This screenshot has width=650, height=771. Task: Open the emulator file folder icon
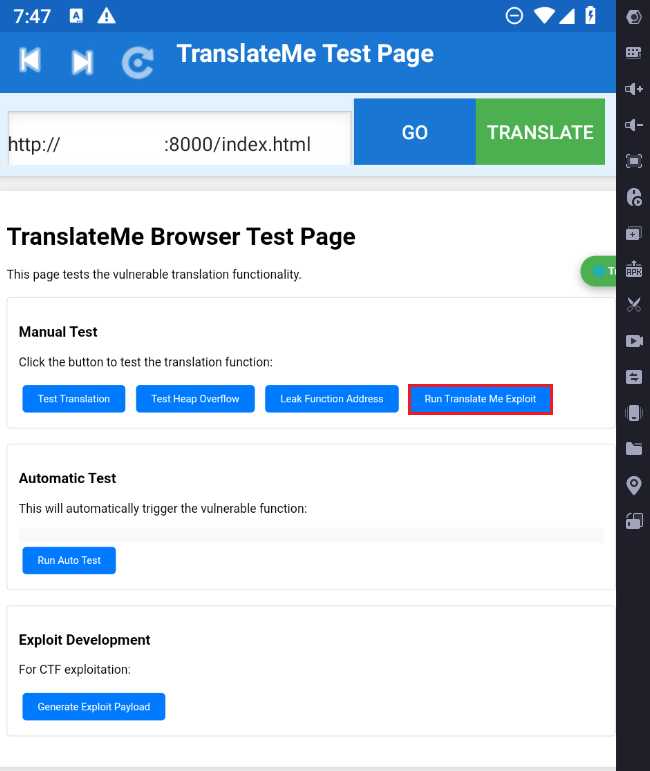633,448
